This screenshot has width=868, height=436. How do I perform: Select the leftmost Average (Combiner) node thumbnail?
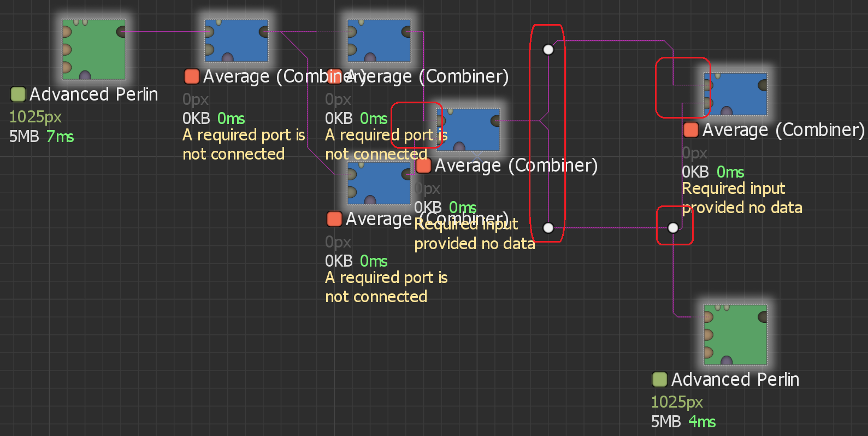[x=236, y=41]
